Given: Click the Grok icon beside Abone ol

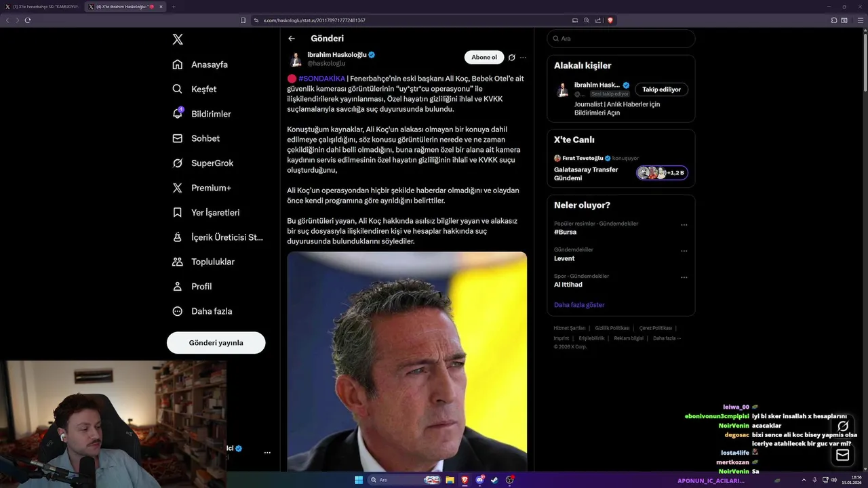Looking at the screenshot, I should [512, 58].
